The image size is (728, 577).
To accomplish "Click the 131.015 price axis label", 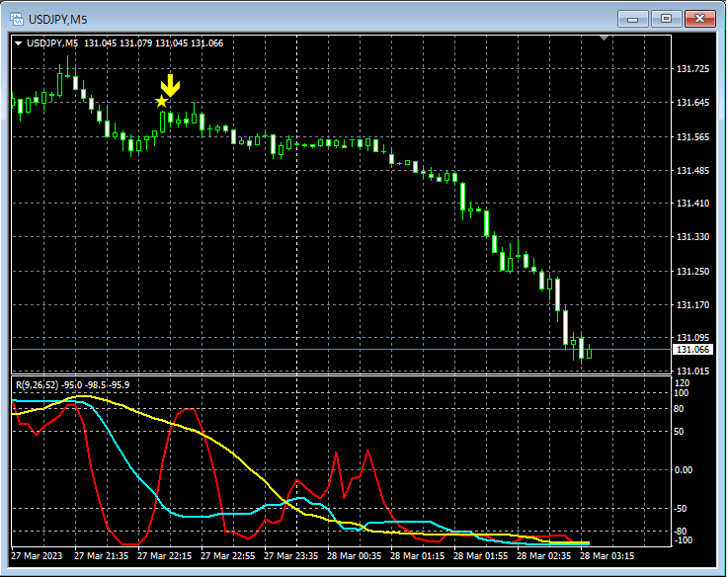I will [x=692, y=371].
